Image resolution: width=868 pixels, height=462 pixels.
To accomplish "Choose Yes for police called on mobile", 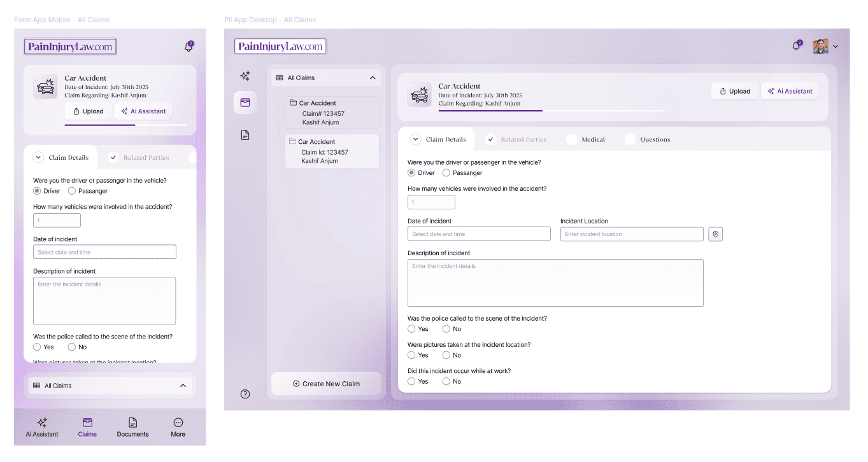I will 37,347.
